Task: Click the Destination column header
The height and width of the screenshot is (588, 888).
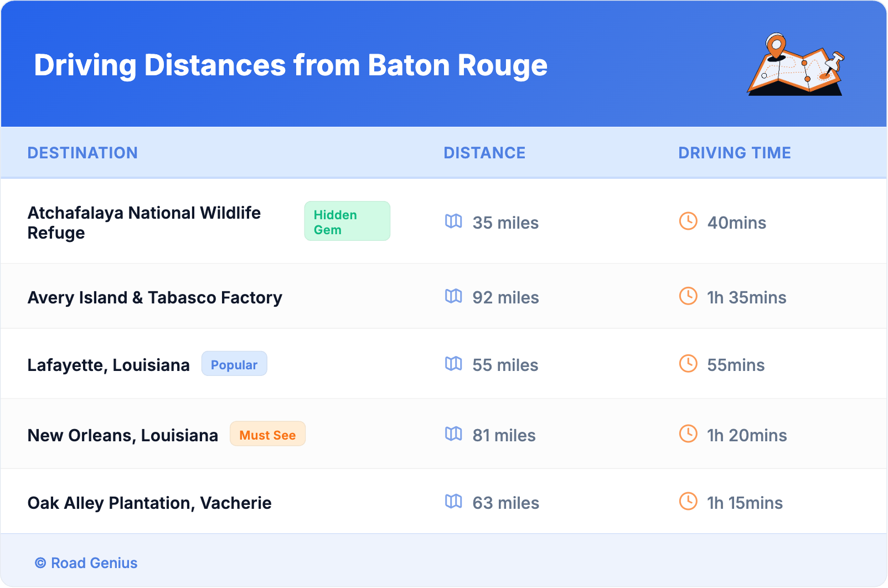Action: coord(82,153)
